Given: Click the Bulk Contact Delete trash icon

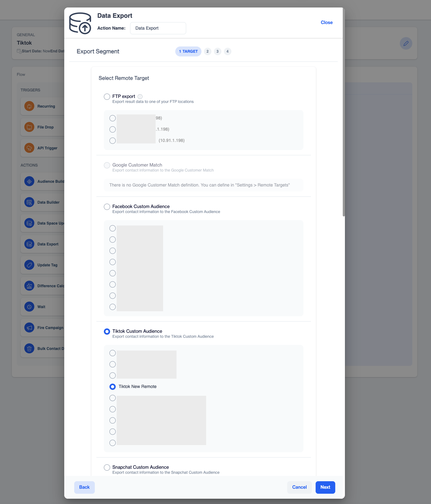Looking at the screenshot, I should coord(29,349).
